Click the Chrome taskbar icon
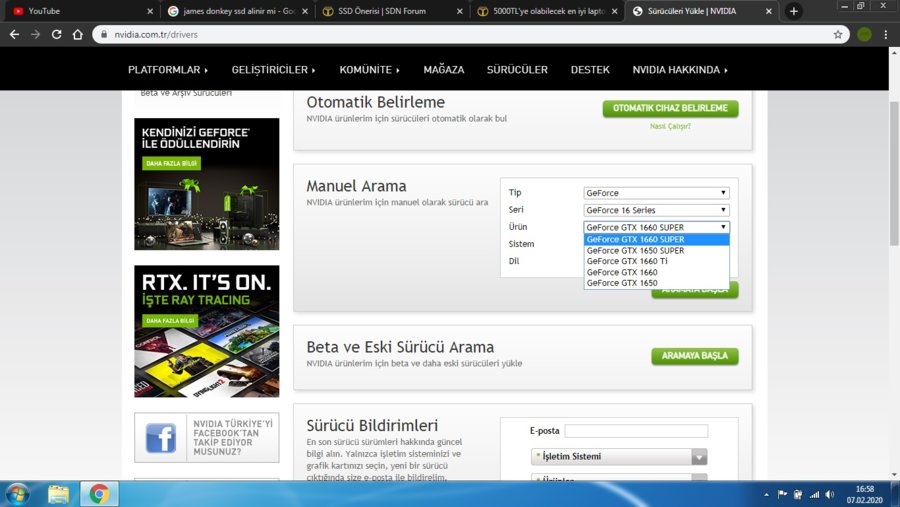The height and width of the screenshot is (507, 900). pyautogui.click(x=99, y=494)
